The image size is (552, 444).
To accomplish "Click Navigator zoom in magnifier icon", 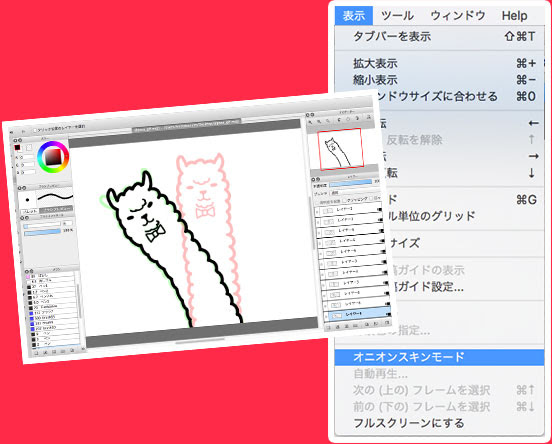I will click(310, 122).
